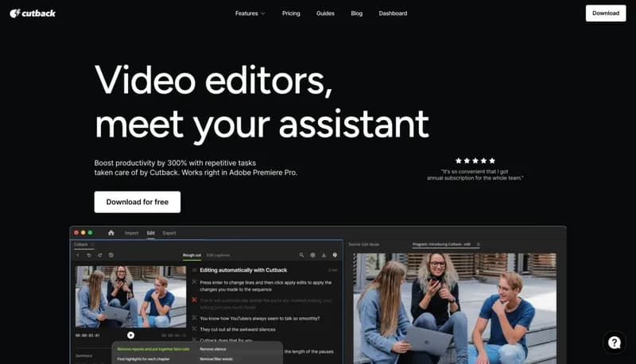Click the Summary label in panel
Image resolution: width=636 pixels, height=364 pixels.
coord(84,356)
